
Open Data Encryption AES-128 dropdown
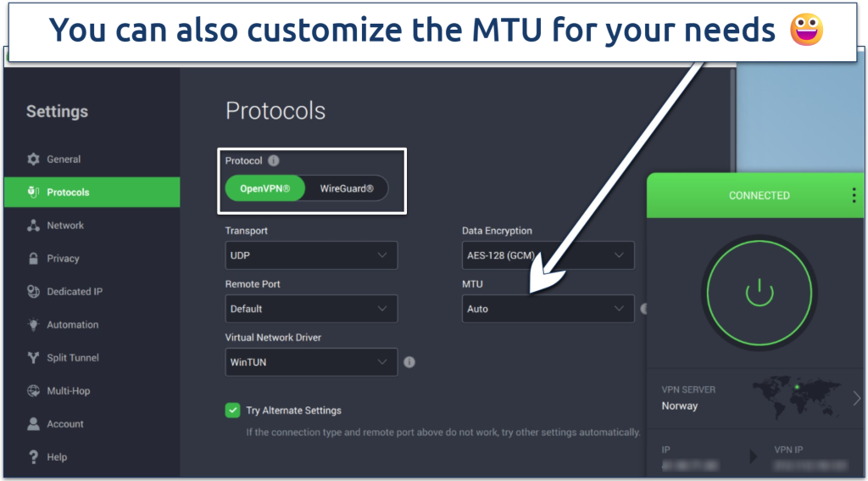548,255
